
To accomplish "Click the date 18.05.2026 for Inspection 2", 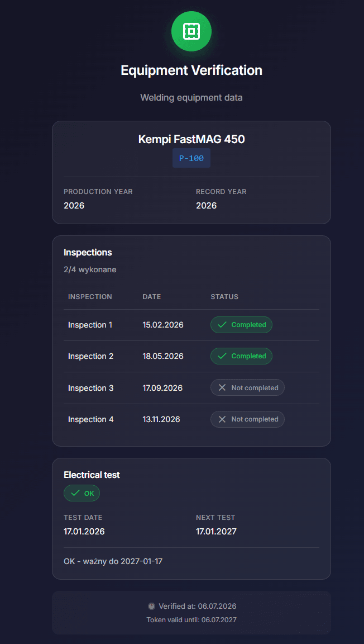I will [x=163, y=356].
